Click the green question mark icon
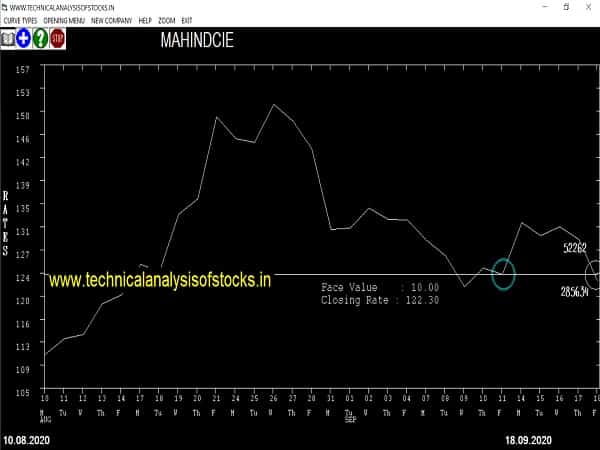 (x=41, y=39)
